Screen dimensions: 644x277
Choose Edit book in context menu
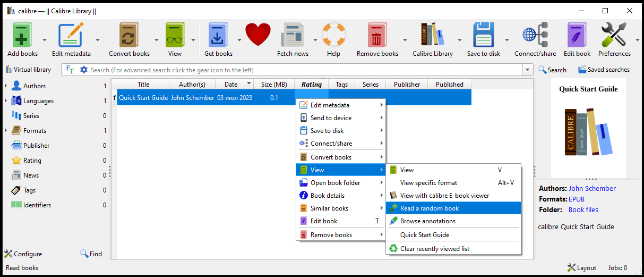tap(341, 221)
